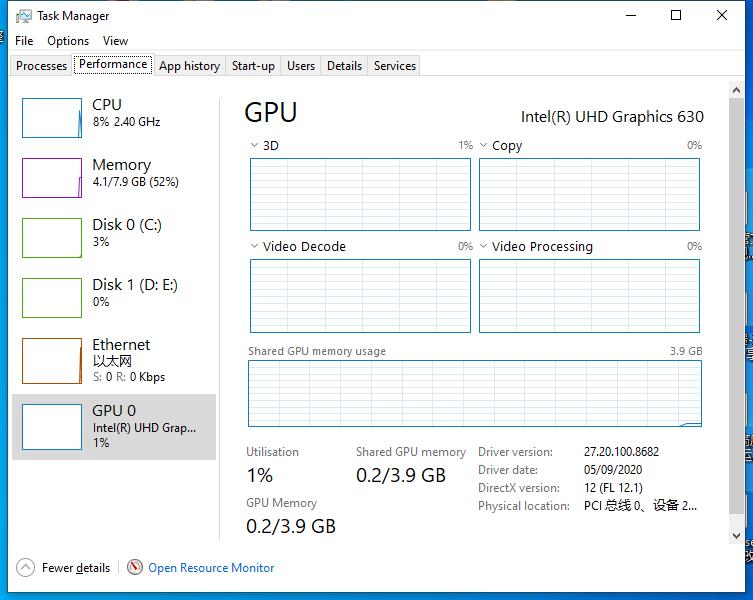Click the Fewer details button
Viewport: 753px width, 600px height.
click(x=76, y=568)
